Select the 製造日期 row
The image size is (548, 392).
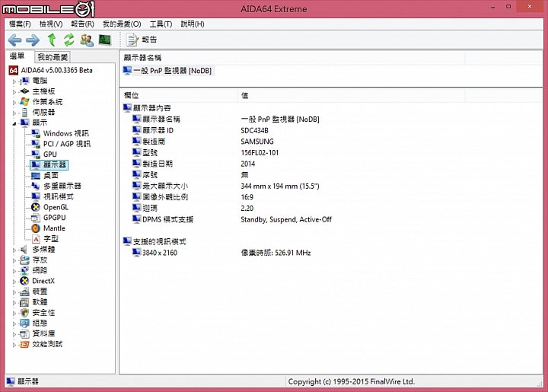[x=158, y=164]
